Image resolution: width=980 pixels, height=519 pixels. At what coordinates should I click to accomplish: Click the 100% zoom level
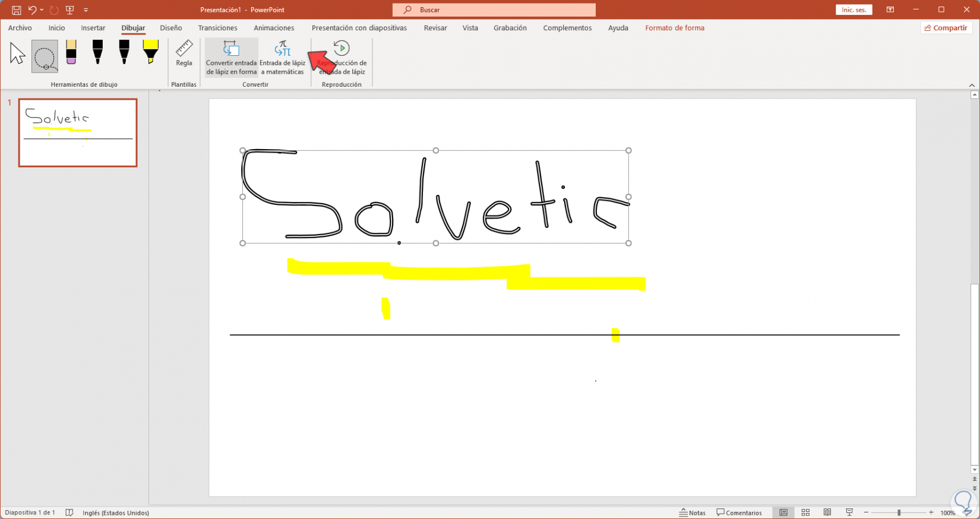(x=947, y=512)
